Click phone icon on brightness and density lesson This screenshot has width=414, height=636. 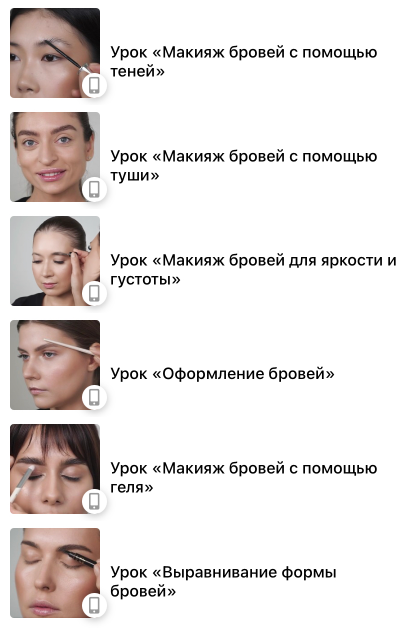click(x=94, y=293)
